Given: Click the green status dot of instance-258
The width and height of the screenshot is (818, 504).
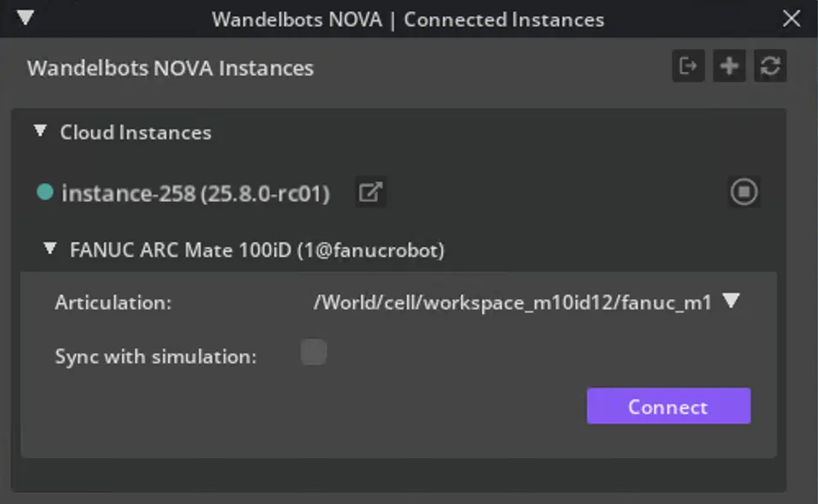Looking at the screenshot, I should click(x=45, y=192).
